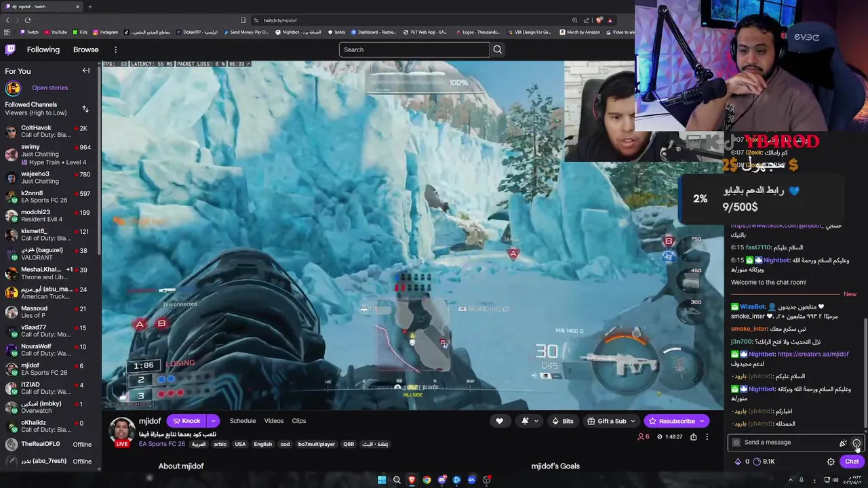Sort followed channels by viewers
Screen dimensions: 868x488
coord(85,108)
